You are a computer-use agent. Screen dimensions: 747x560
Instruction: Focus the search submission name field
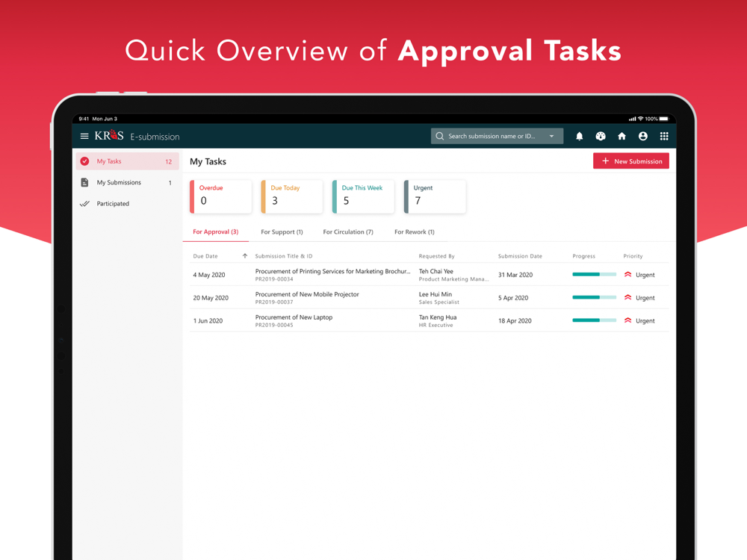pyautogui.click(x=497, y=136)
